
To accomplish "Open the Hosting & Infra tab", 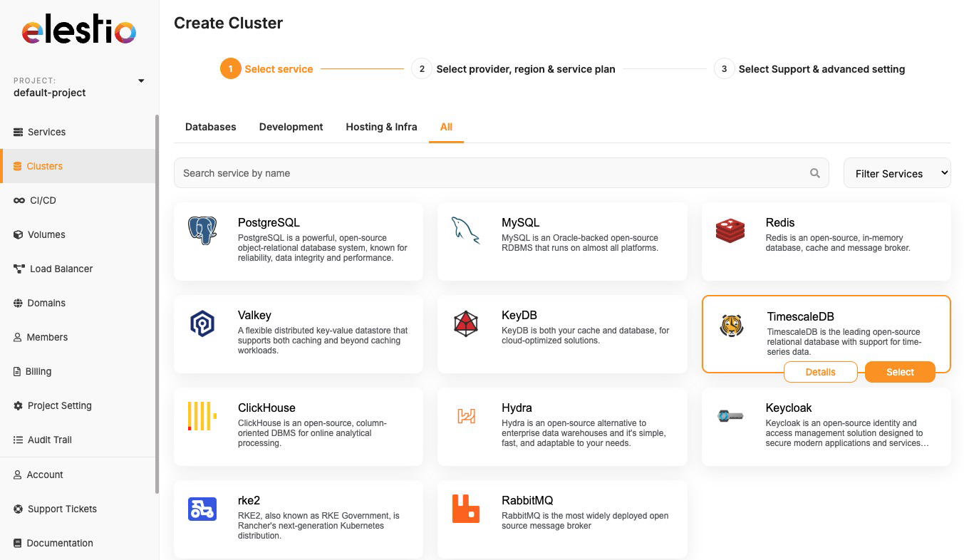I will (x=381, y=127).
